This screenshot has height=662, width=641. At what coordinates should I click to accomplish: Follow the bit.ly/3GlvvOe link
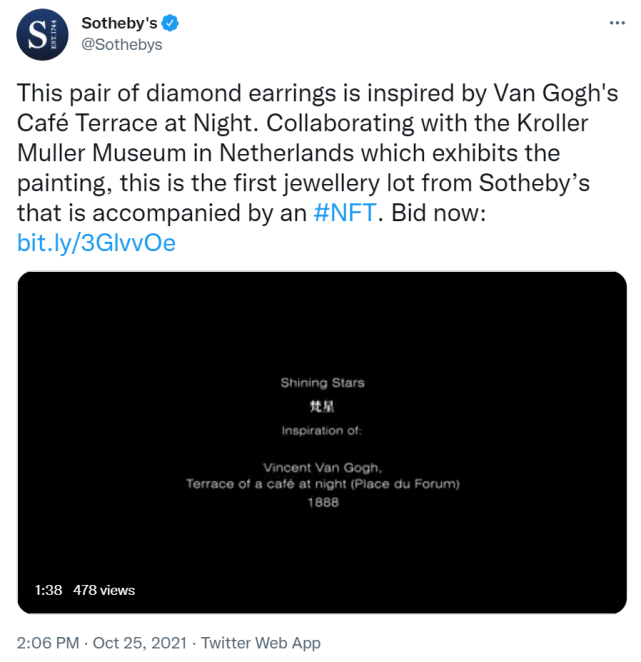coord(97,243)
